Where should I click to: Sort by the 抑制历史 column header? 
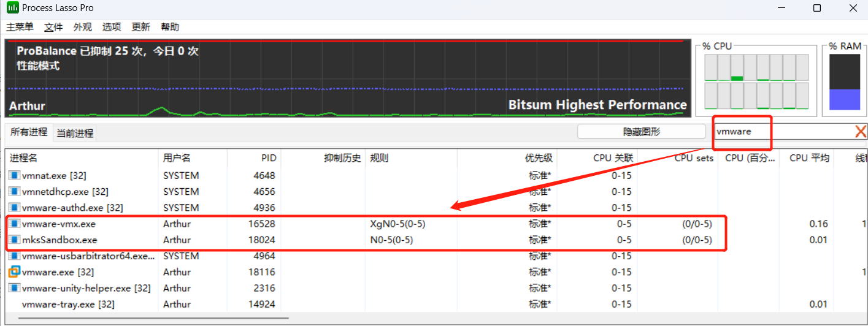pyautogui.click(x=323, y=158)
